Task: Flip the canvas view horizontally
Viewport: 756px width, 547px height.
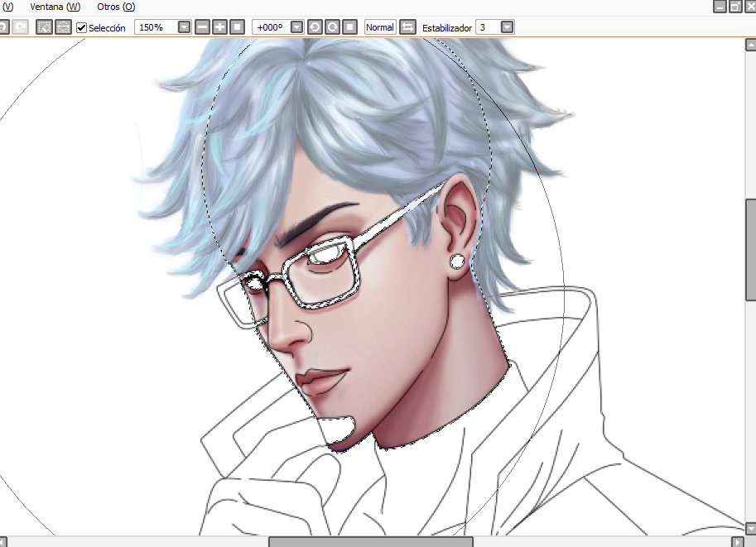Action: pos(408,27)
